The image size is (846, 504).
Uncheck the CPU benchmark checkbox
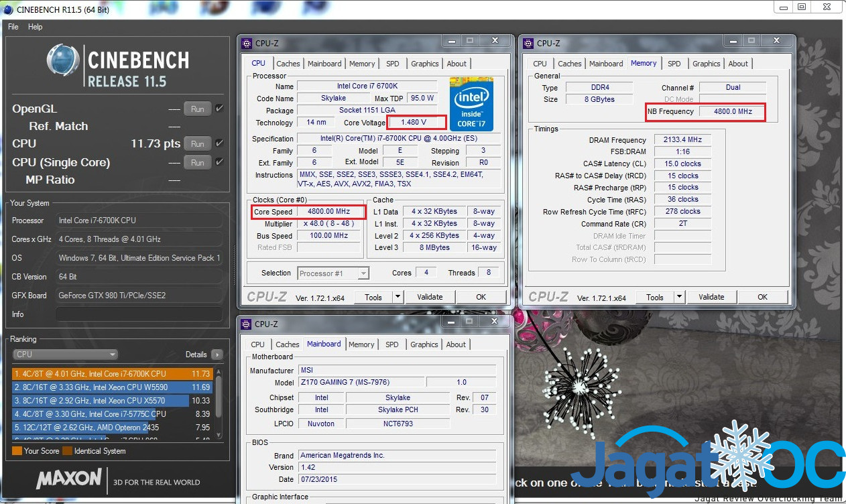pos(219,143)
